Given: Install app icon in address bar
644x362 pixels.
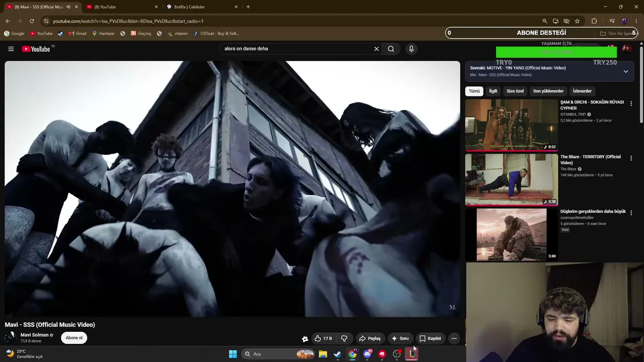Looking at the screenshot, I should [555, 21].
